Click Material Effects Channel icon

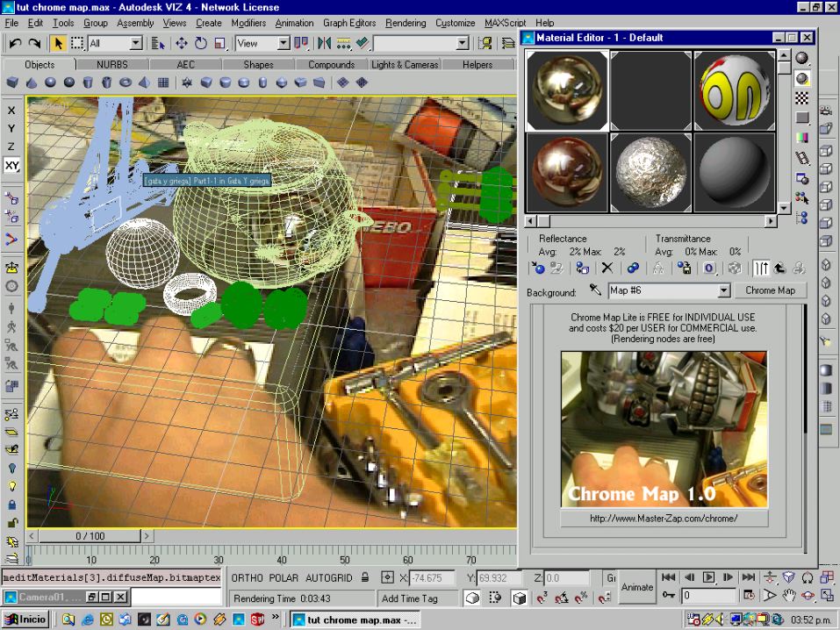tap(710, 268)
